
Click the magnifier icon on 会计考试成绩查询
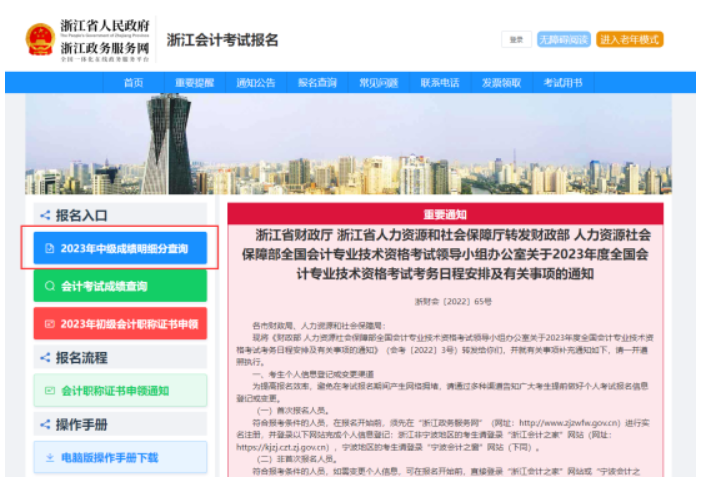pos(50,286)
